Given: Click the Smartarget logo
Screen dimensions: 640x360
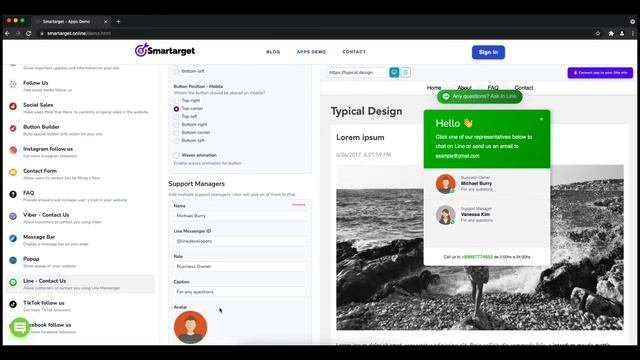Looking at the screenshot, I should click(x=164, y=50).
